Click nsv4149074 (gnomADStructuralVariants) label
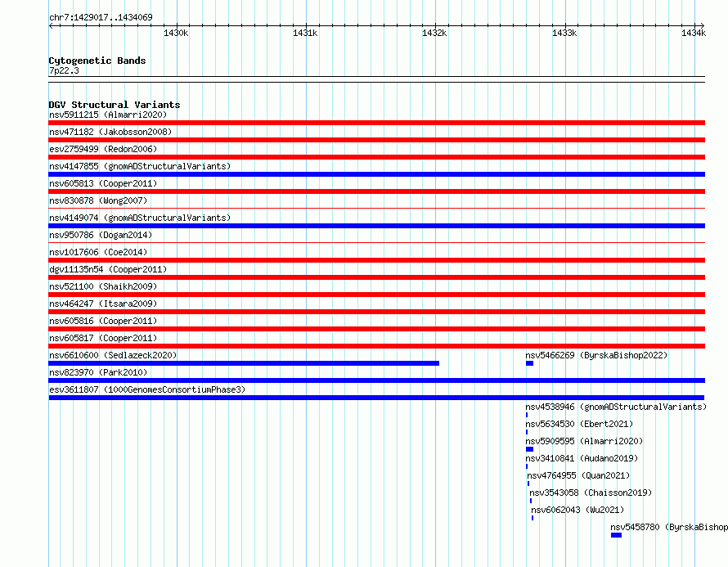 click(x=140, y=218)
